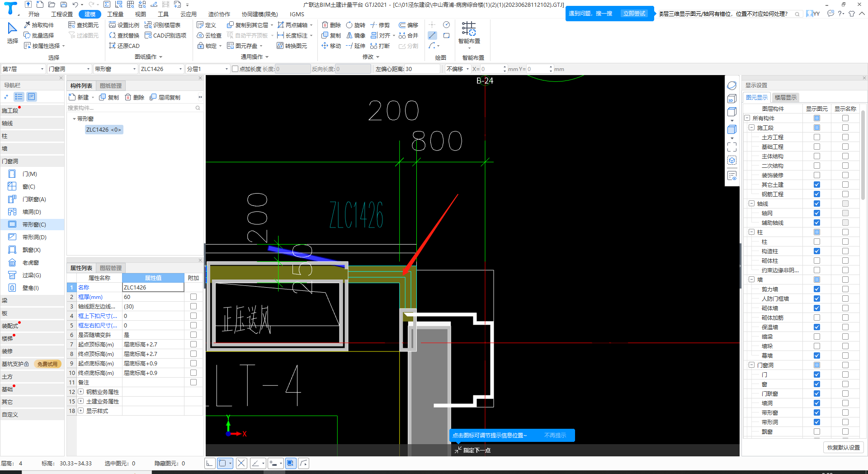The width and height of the screenshot is (868, 474).
Task: Click 还原CAD tool
Action: tap(124, 46)
